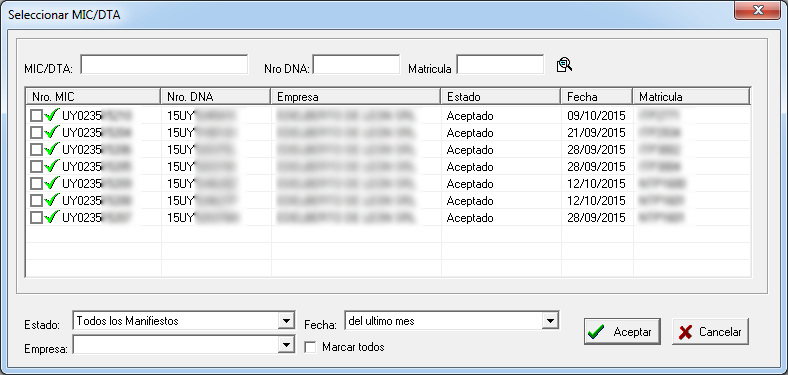Sort by the Nro. DNA column header
The image size is (788, 375).
(216, 97)
